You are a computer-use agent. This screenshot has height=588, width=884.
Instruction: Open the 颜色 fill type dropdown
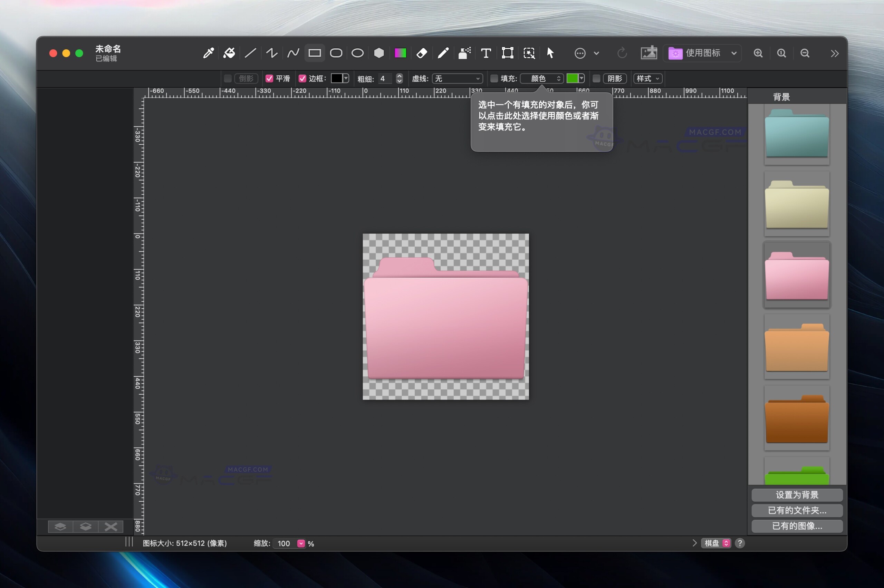(541, 78)
